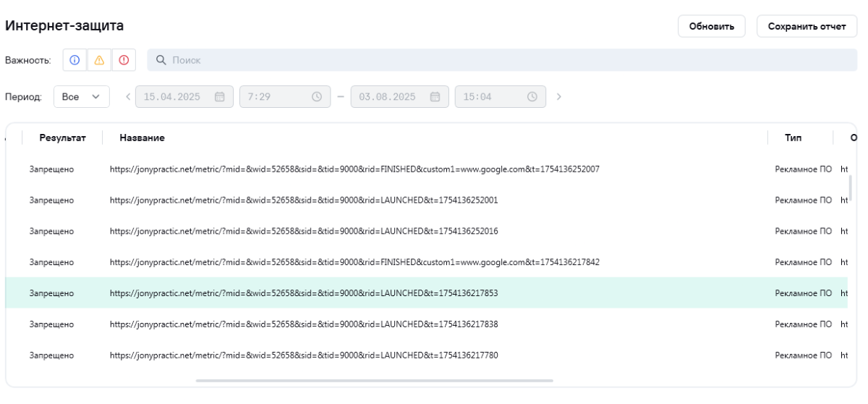
Task: Sort by the Название column header
Action: click(x=142, y=138)
